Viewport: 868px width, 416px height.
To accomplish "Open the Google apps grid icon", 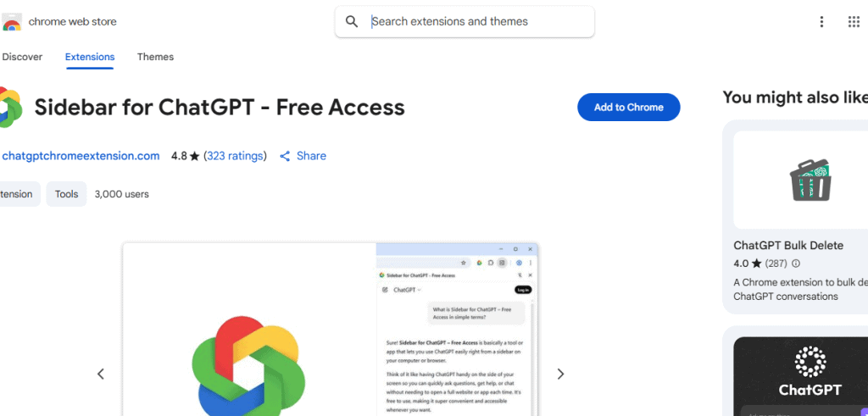I will 854,21.
